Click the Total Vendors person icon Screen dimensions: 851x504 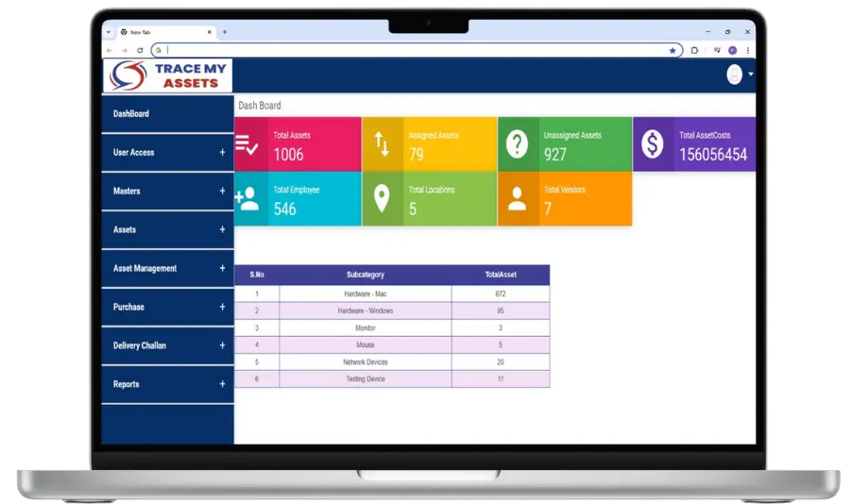click(x=517, y=199)
